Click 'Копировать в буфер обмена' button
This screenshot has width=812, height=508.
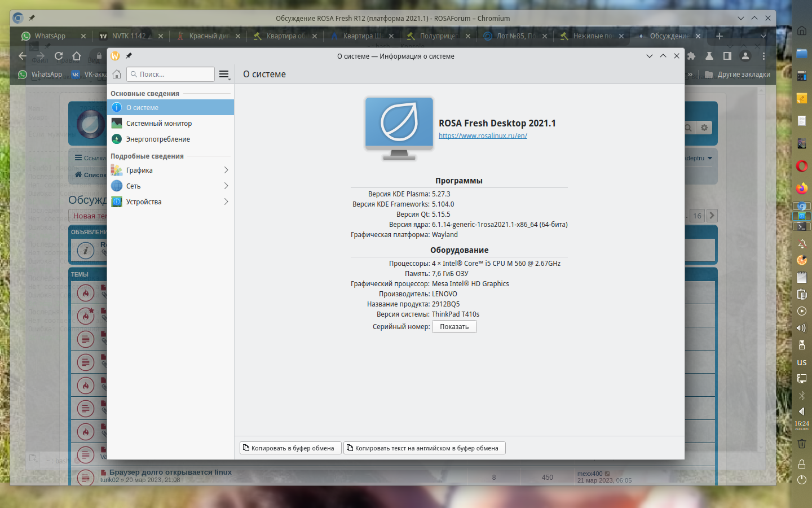(290, 448)
